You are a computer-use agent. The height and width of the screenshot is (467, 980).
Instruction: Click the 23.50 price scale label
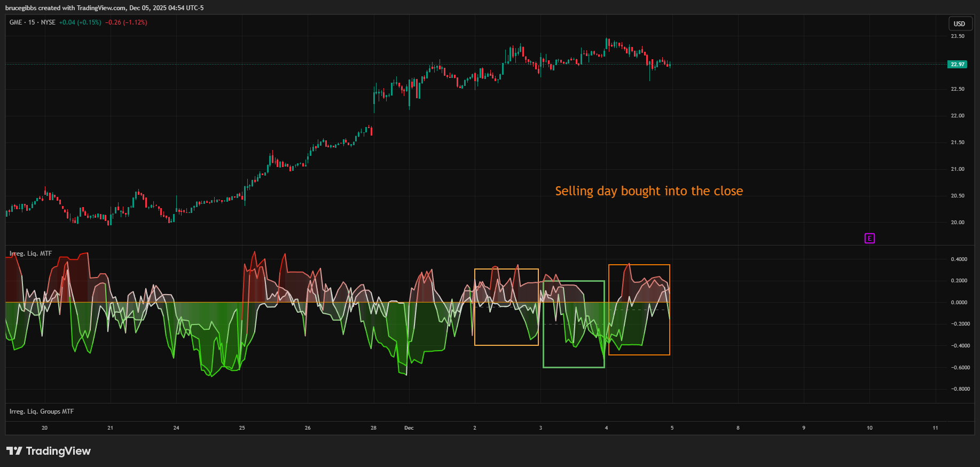point(958,36)
